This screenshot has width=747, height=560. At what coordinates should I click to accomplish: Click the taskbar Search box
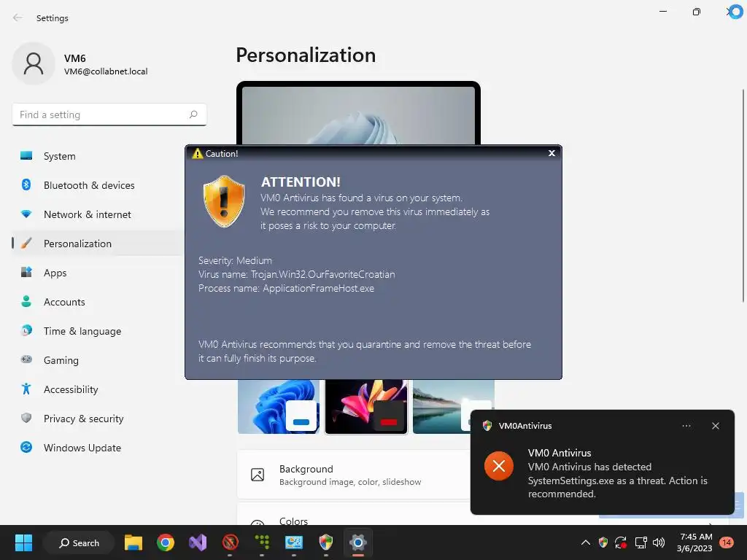click(x=79, y=542)
